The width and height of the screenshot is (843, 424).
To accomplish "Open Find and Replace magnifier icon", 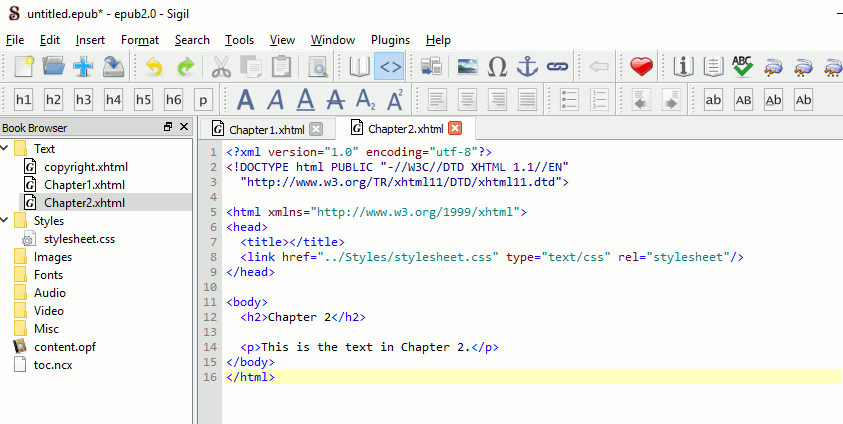I will [x=318, y=67].
